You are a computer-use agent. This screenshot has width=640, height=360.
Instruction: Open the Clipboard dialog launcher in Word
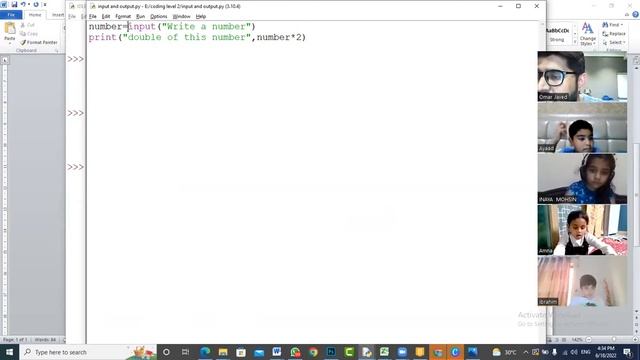click(56, 51)
